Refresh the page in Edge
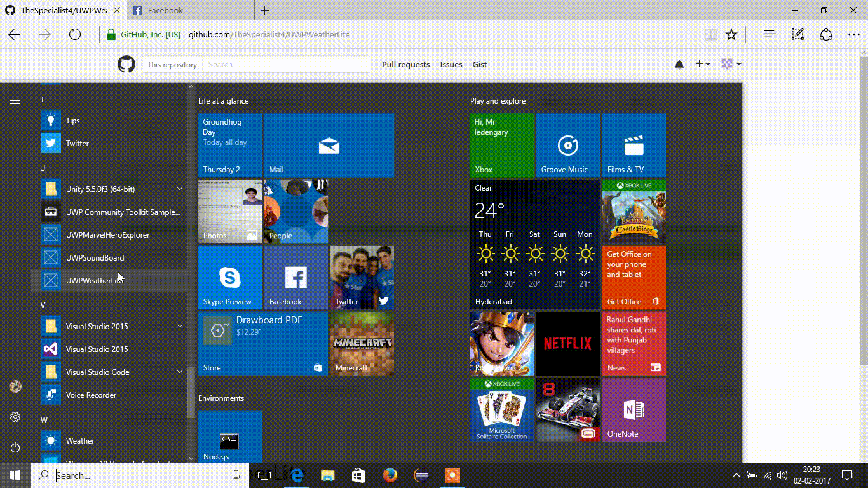This screenshot has width=868, height=488. tap(75, 35)
